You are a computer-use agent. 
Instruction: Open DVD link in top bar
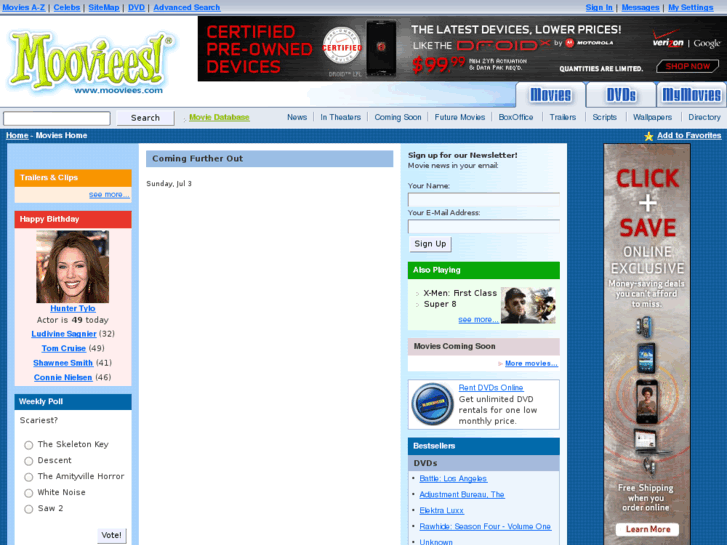[x=136, y=7]
